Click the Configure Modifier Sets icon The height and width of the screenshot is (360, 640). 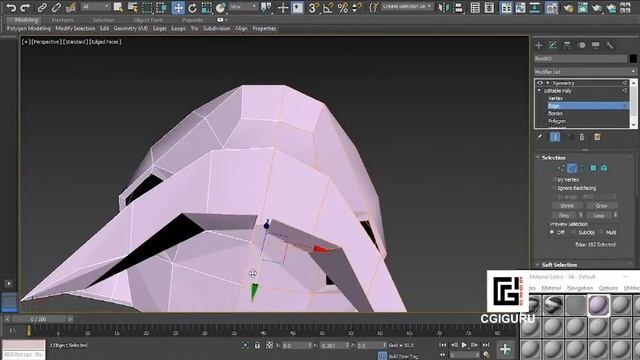598,137
